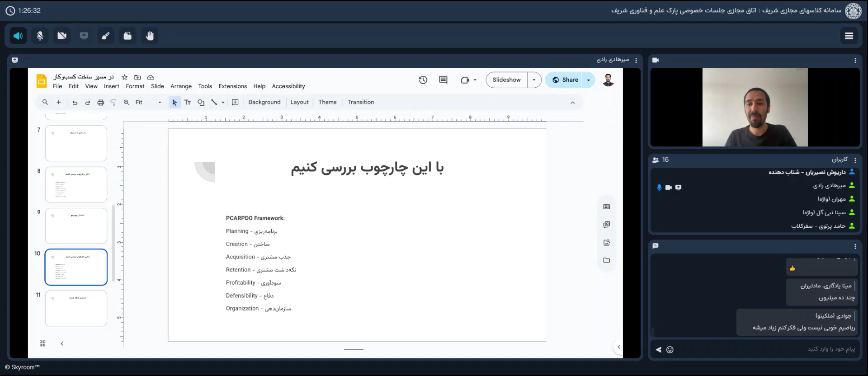Select the paint format tool
This screenshot has width=868, height=376.
tap(113, 103)
